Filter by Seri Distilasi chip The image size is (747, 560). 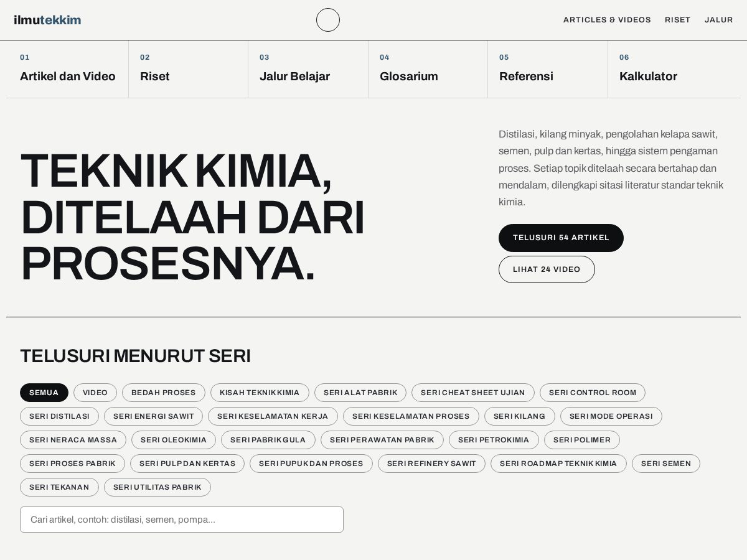[x=60, y=416]
